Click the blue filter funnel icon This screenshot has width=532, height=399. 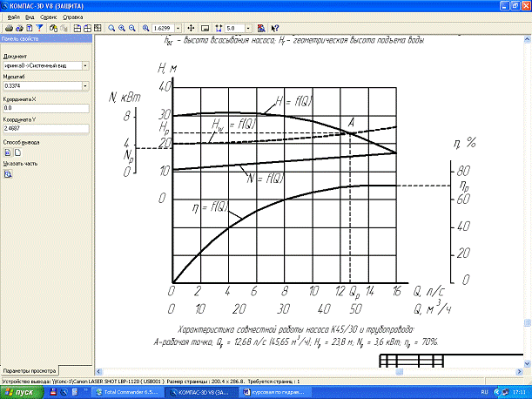pos(39,29)
